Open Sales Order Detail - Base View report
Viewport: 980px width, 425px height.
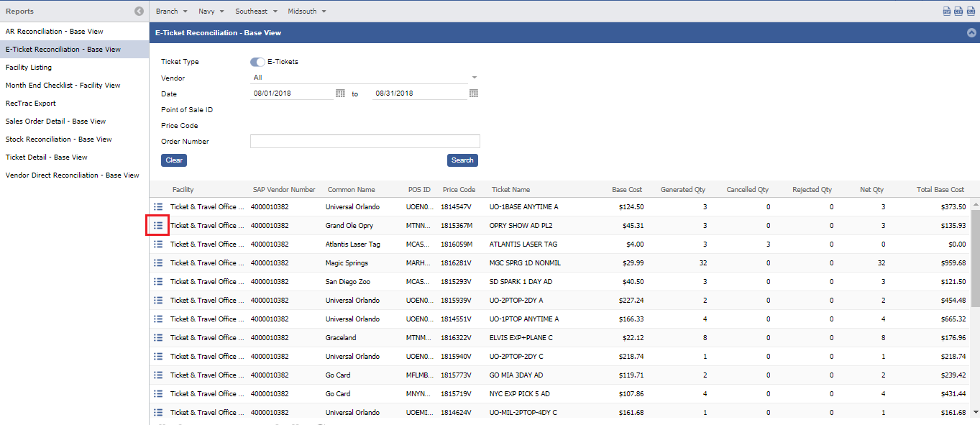55,122
